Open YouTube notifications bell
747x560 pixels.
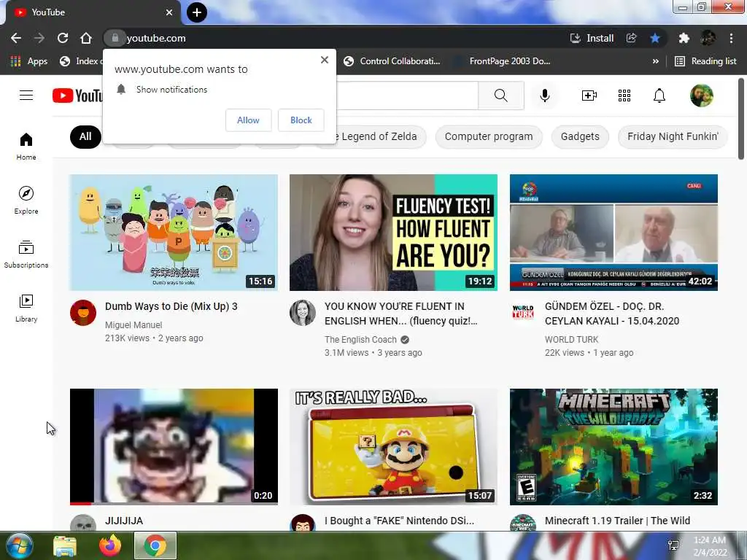659,96
